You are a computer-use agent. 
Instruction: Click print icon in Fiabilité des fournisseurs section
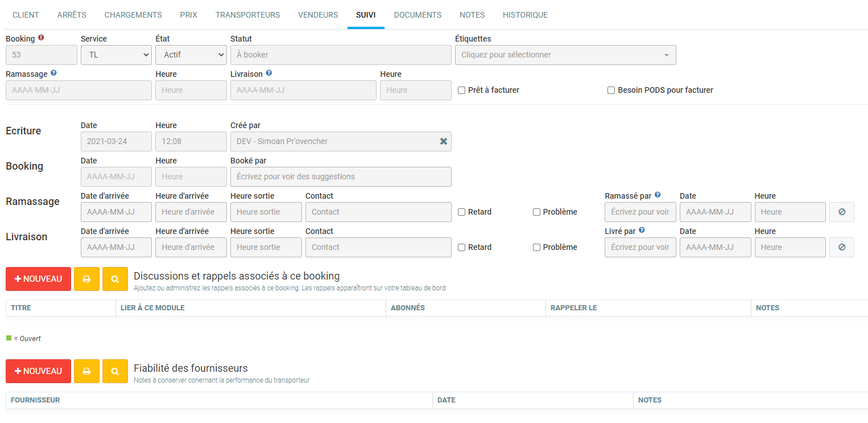(86, 371)
